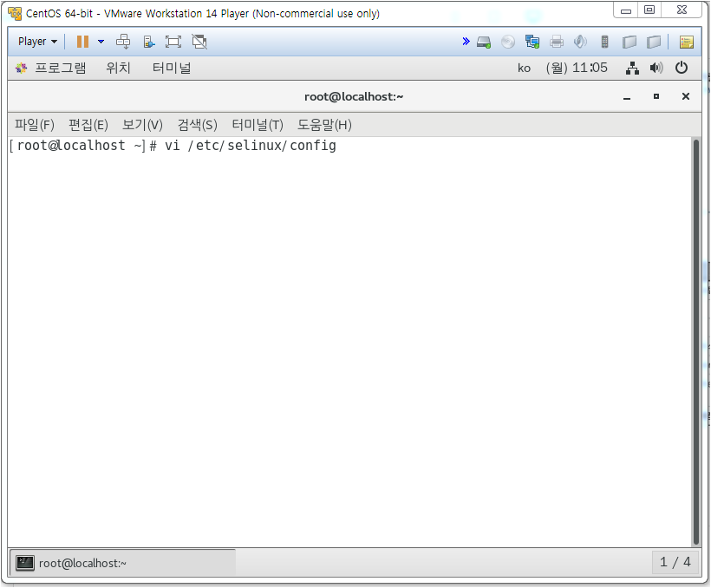The image size is (711, 588).
Task: Expand the power options arrow beside pause
Action: [x=101, y=42]
